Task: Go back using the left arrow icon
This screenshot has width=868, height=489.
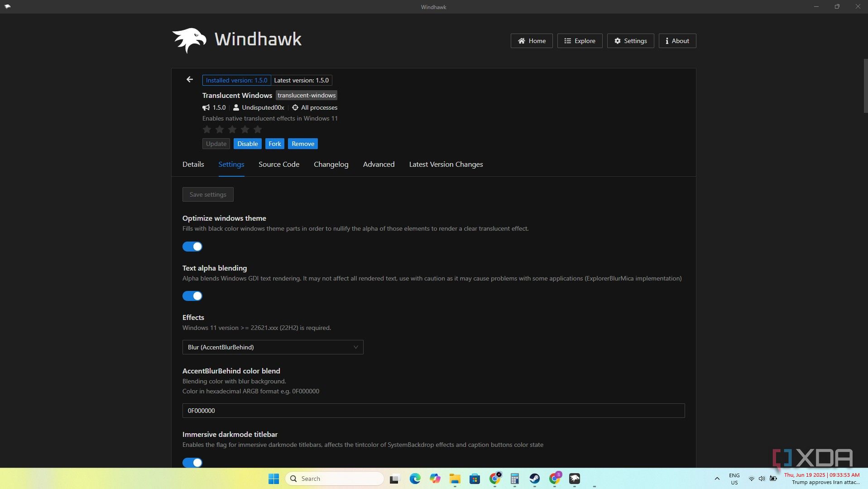Action: click(189, 80)
